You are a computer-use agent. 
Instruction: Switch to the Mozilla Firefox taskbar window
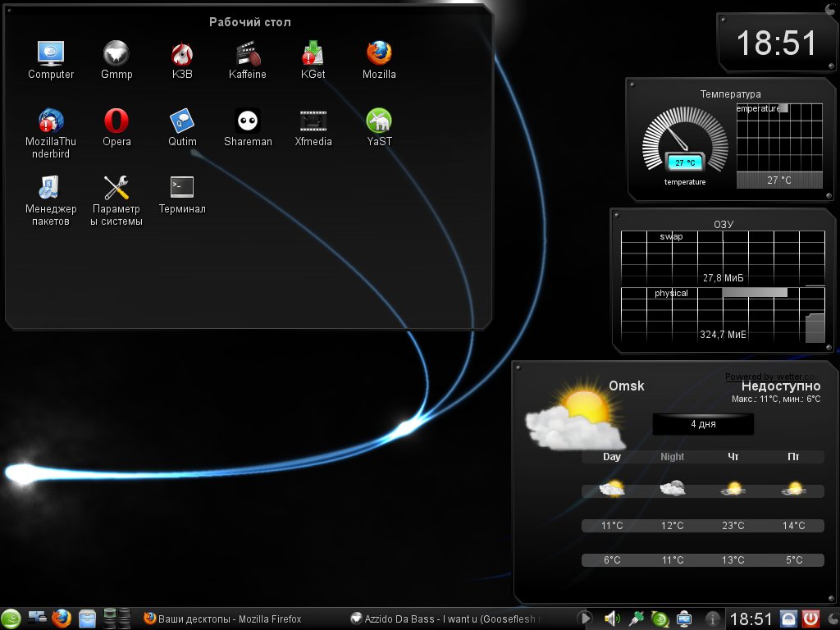(x=221, y=619)
